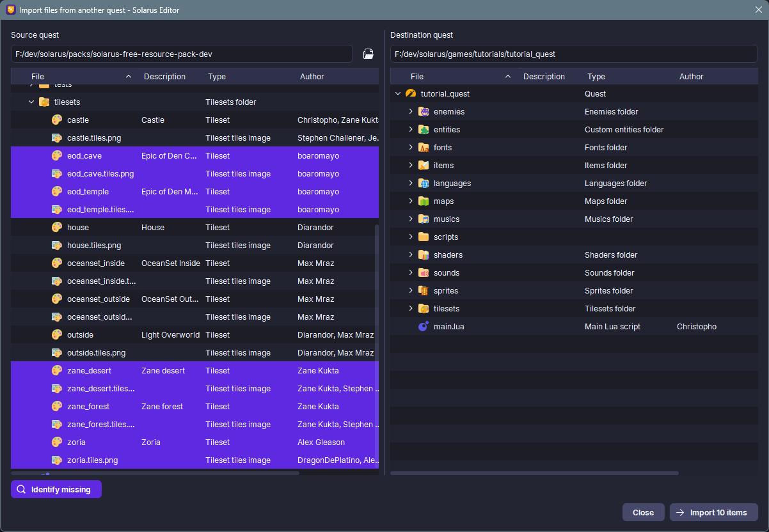Click the source Type column header

point(246,76)
